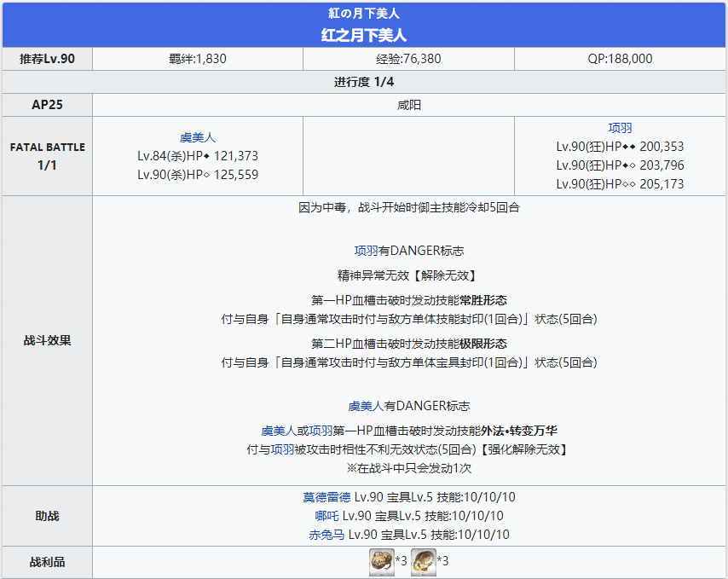Open 虞美人 link above Lv.84 HP line
This screenshot has height=579, width=728.
point(198,137)
